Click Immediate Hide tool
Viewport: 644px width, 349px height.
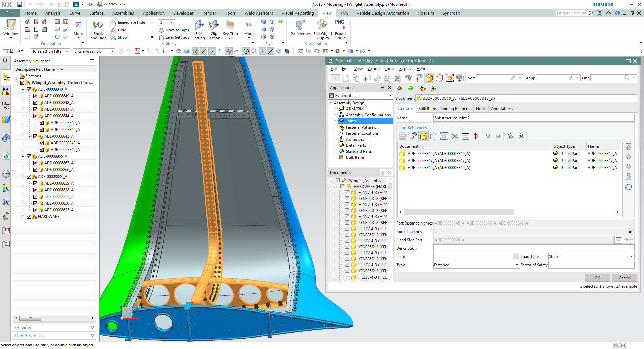[x=128, y=22]
